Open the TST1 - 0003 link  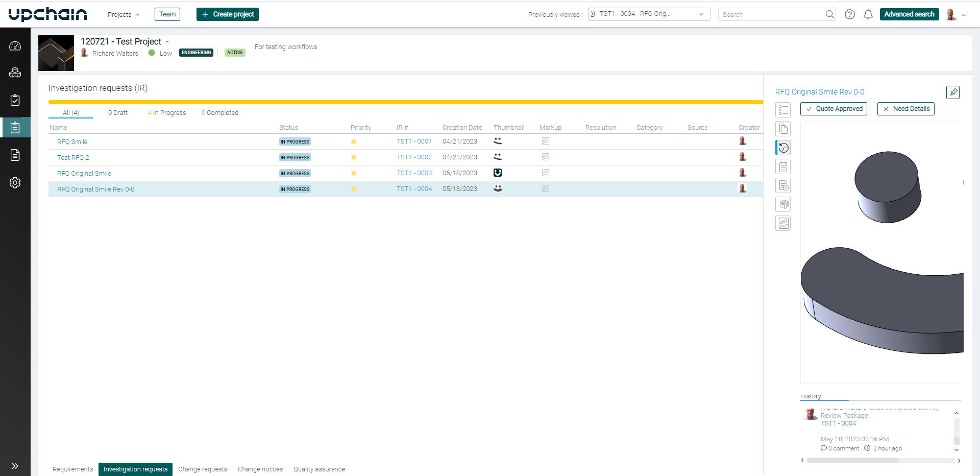(413, 173)
